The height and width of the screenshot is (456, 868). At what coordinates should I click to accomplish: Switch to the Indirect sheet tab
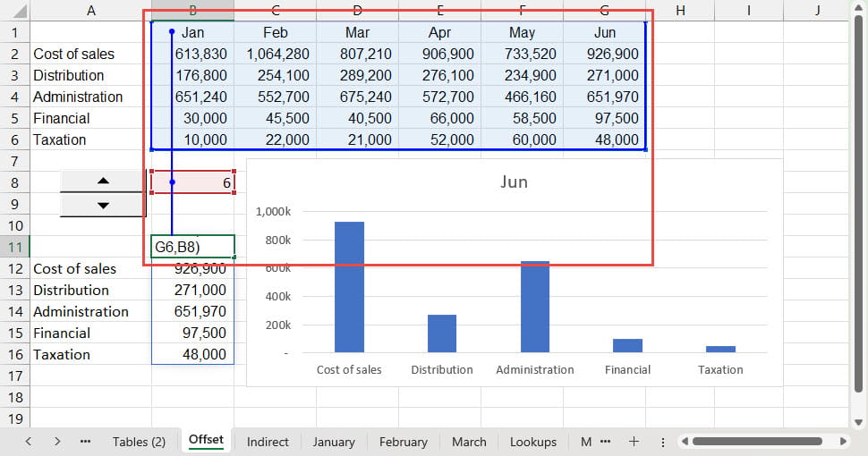coord(268,442)
